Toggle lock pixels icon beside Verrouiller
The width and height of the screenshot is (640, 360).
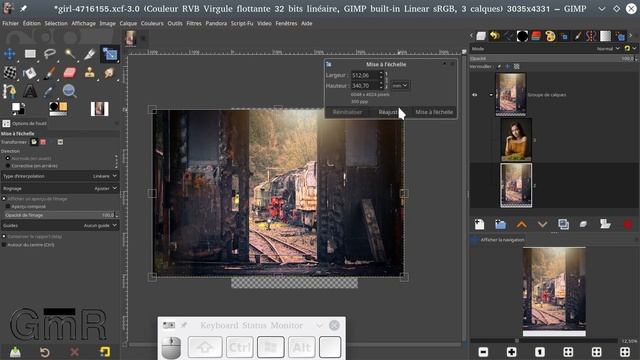tap(499, 66)
